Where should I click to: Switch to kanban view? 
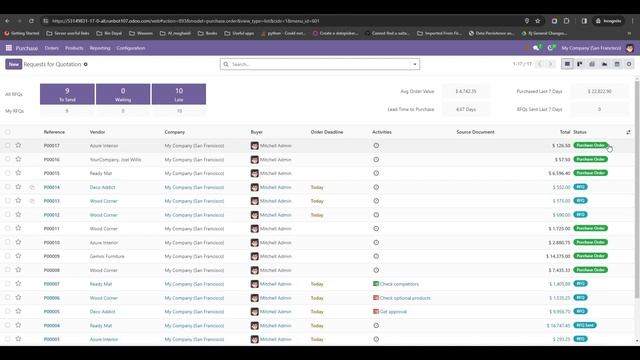pyautogui.click(x=580, y=64)
